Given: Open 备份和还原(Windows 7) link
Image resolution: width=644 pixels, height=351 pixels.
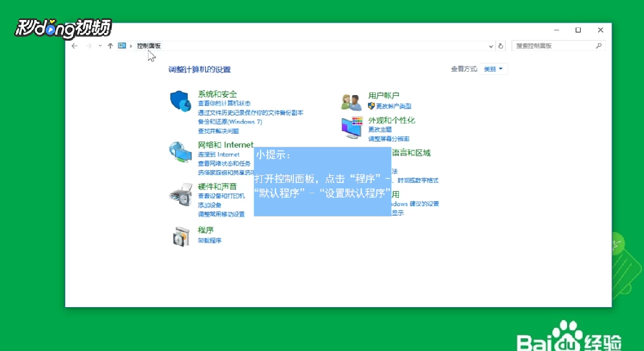Looking at the screenshot, I should [x=230, y=122].
